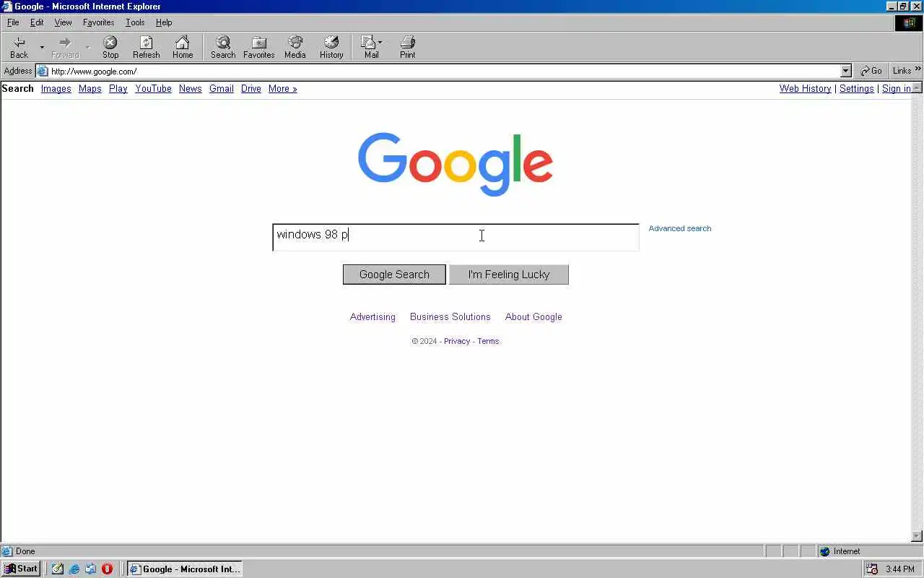This screenshot has width=924, height=578.
Task: Open the Edit menu
Action: tap(37, 22)
